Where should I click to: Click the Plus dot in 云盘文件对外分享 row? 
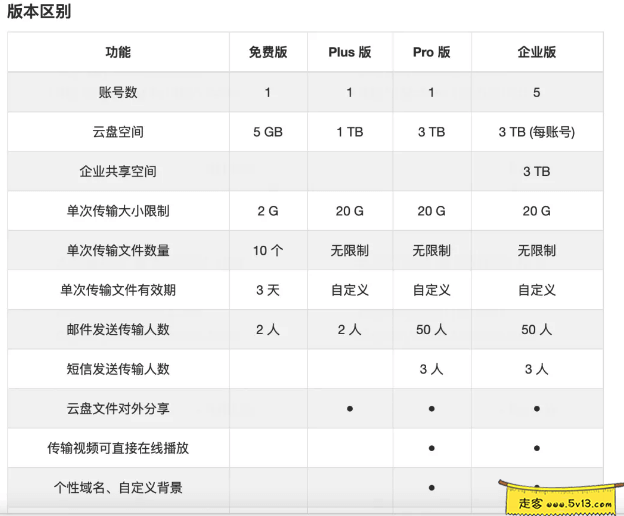click(x=349, y=409)
